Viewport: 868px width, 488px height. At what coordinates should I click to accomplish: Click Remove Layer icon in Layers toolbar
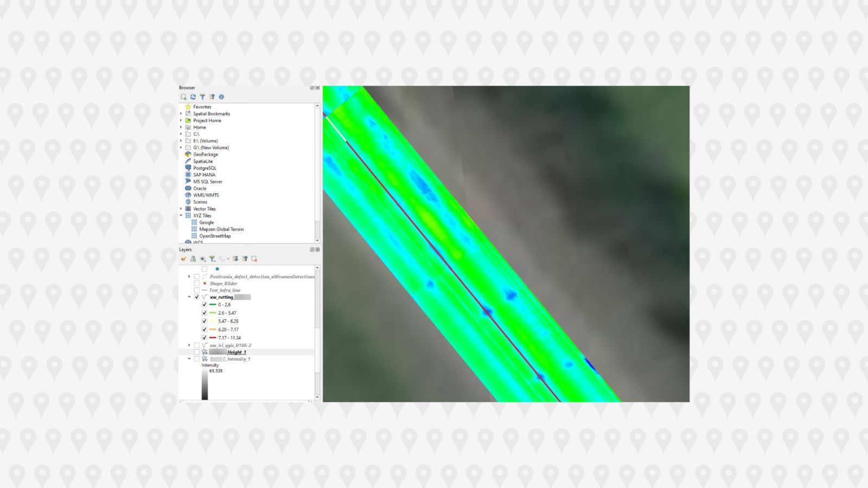(x=254, y=259)
